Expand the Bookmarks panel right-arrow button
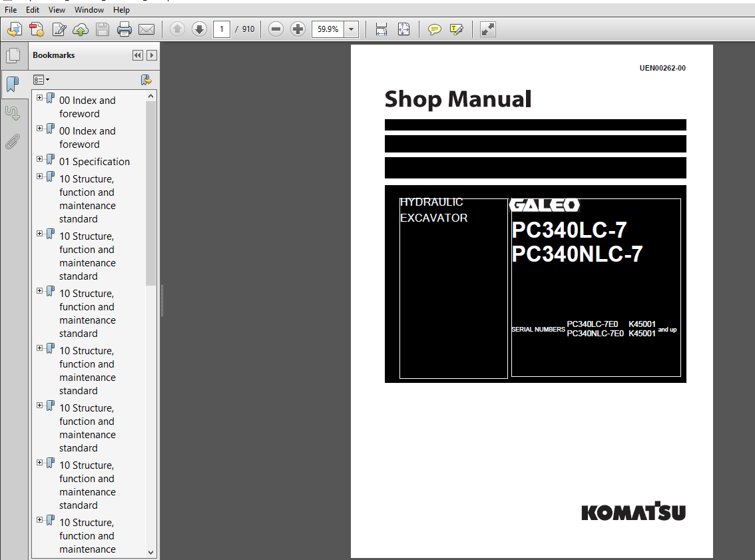Screen dimensions: 755x560 click(x=152, y=55)
